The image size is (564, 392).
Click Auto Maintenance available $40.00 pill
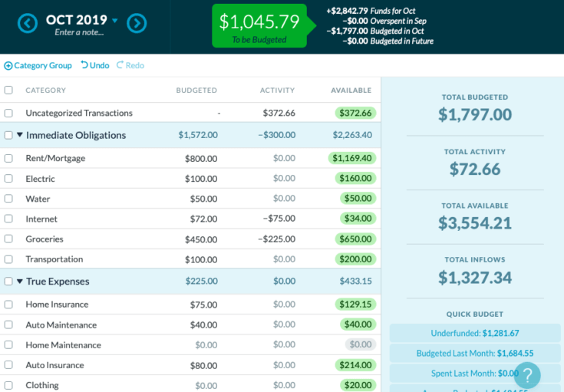(358, 324)
